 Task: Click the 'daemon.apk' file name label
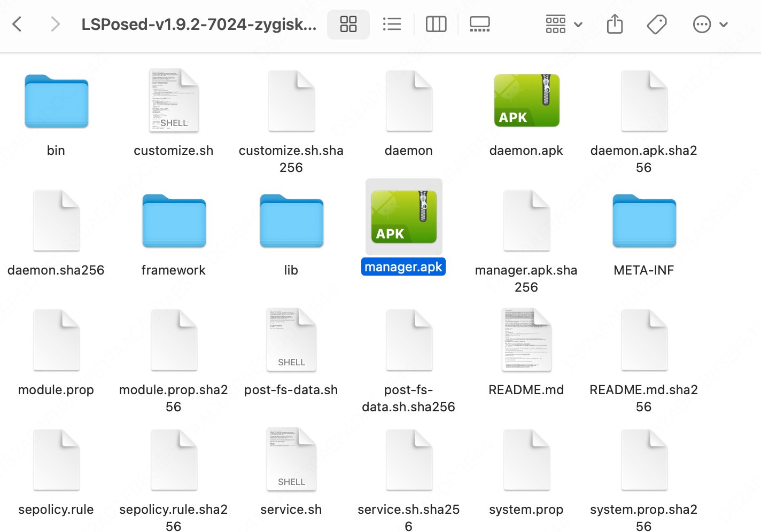tap(526, 151)
